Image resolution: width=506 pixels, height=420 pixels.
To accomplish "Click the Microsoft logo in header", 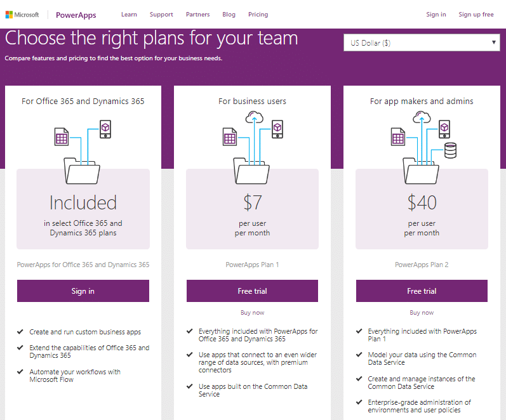I will (22, 14).
